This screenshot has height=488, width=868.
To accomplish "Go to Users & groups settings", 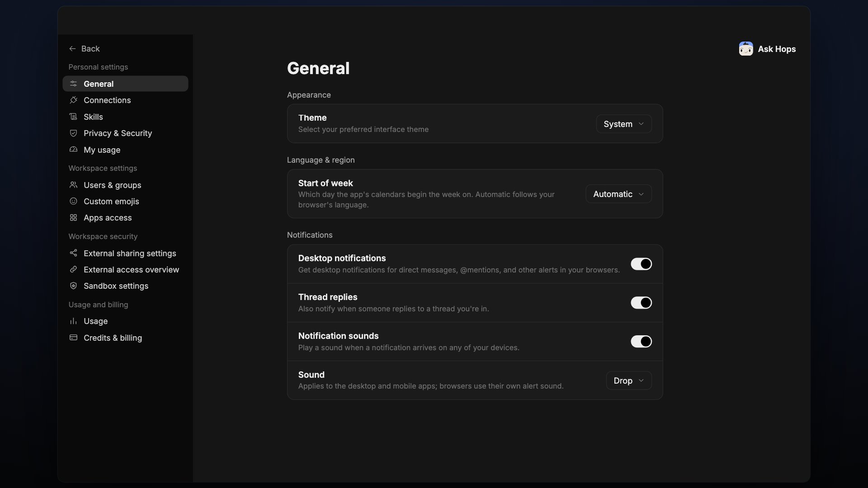I will click(125, 185).
